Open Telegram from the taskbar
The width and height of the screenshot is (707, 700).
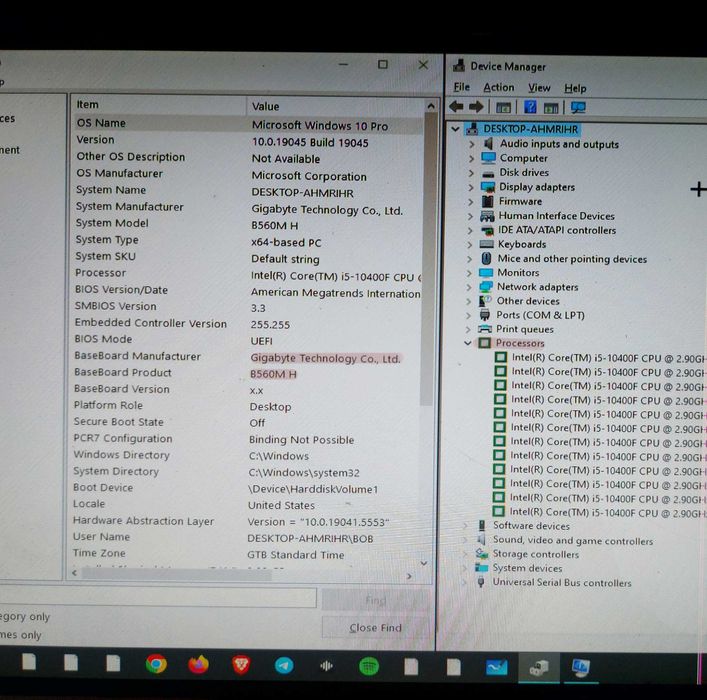pyautogui.click(x=284, y=665)
